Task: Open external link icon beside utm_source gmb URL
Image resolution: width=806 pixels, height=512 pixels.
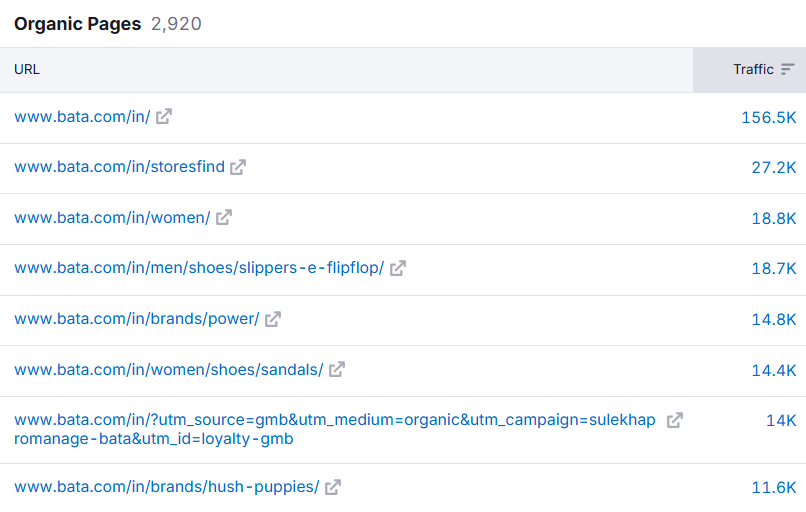Action: tap(675, 420)
